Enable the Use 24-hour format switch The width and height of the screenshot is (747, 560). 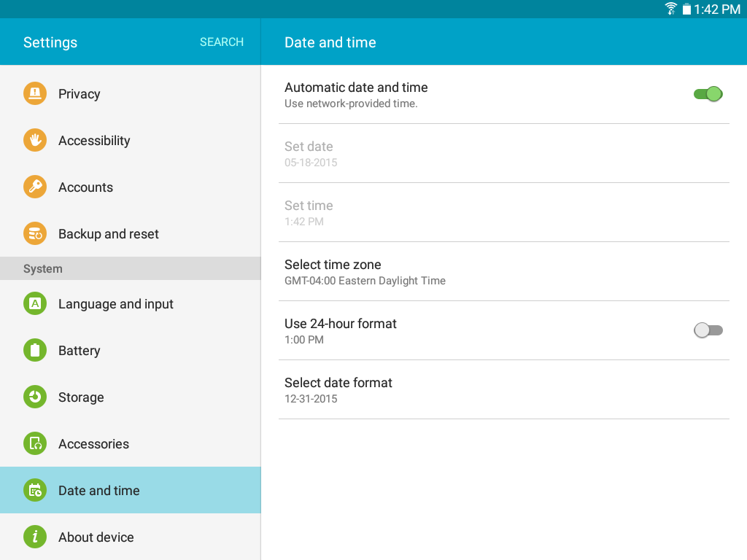pyautogui.click(x=708, y=330)
